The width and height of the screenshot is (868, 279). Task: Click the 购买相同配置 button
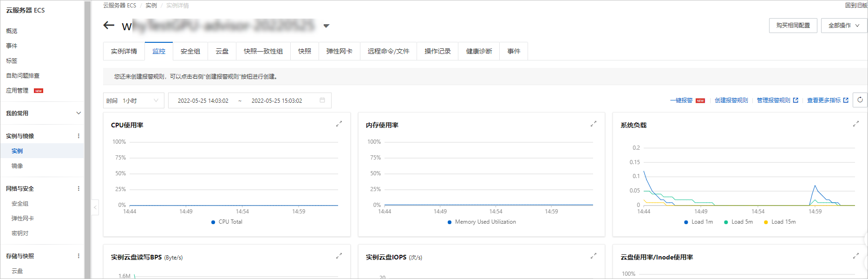(x=793, y=26)
